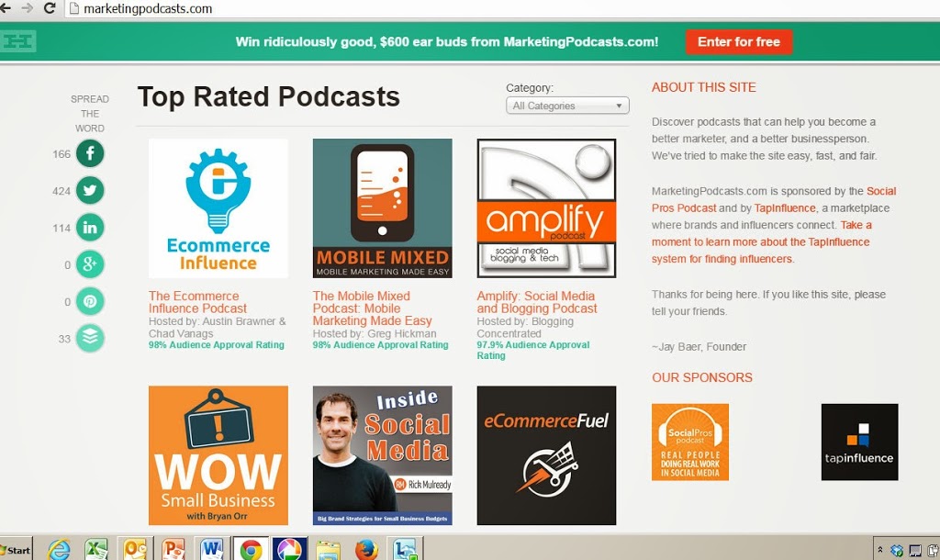940x560 pixels.
Task: Click the Buffer share count 33
Action: pos(64,339)
